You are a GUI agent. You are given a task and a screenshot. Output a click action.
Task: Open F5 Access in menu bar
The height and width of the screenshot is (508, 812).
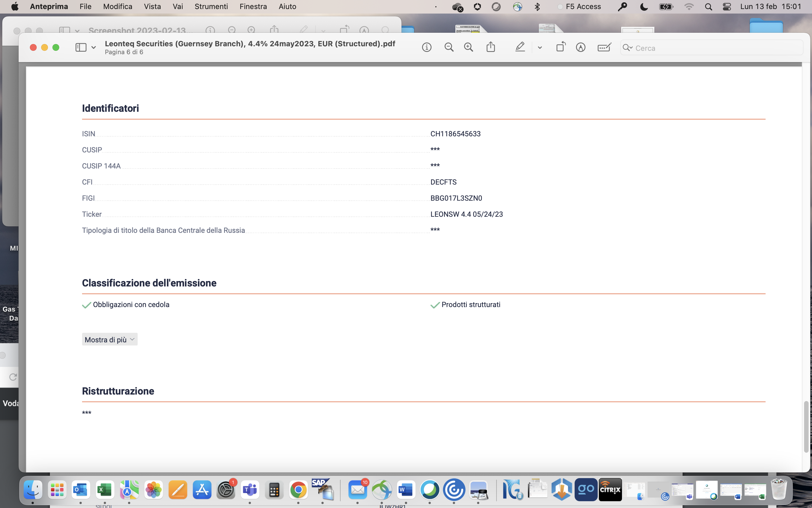(x=579, y=7)
